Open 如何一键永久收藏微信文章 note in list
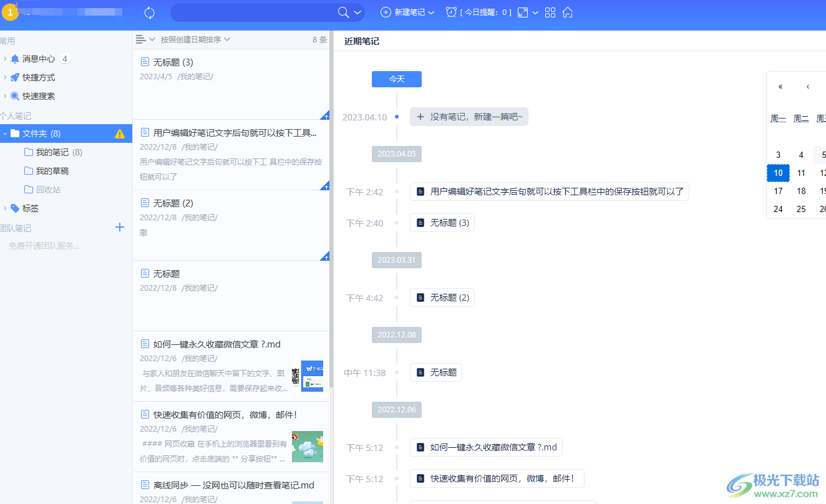The height and width of the screenshot is (504, 826). click(231, 366)
